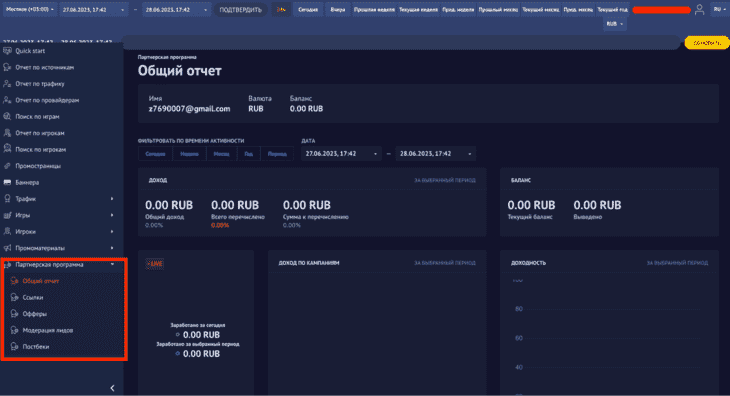Open the RUB currency dropdown

[615, 24]
